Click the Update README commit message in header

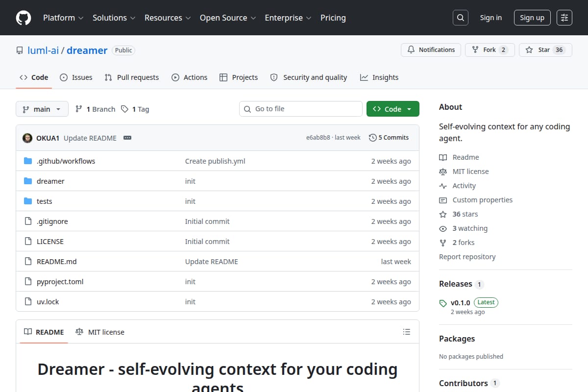90,138
